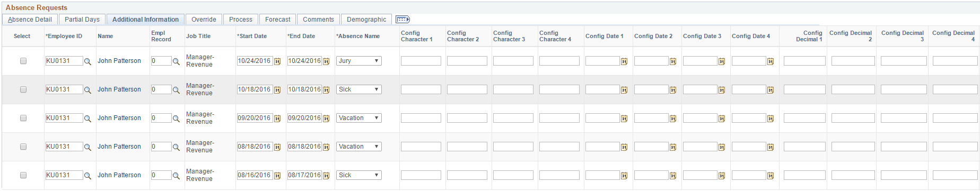Open the Forecast tab
This screenshot has width=980, height=191.
[x=278, y=20]
